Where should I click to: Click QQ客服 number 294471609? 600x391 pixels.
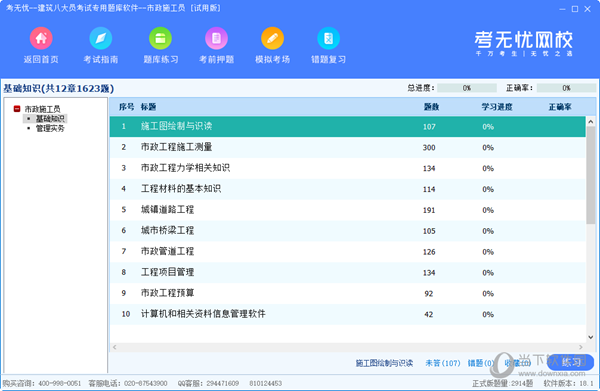pos(223,383)
